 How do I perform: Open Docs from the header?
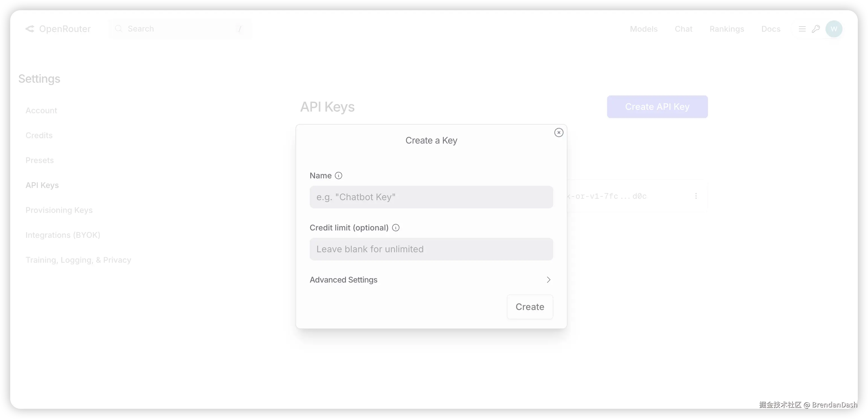pos(771,29)
